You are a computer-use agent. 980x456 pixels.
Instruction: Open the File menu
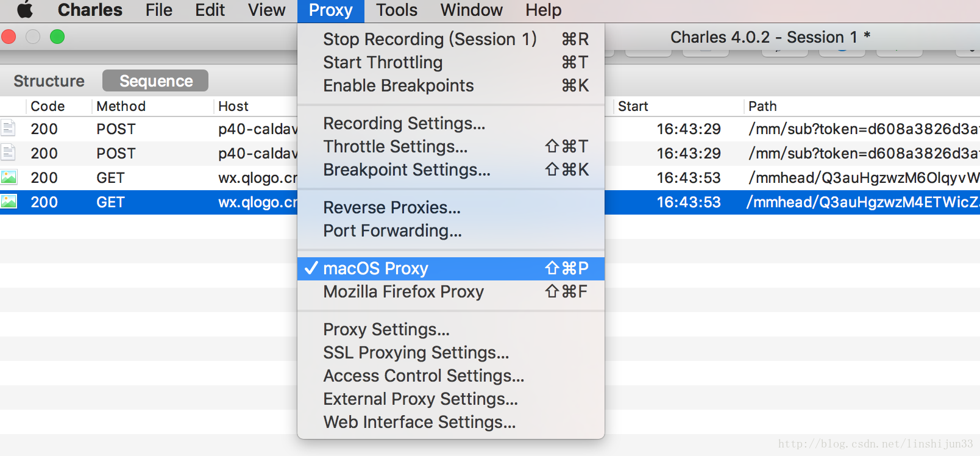(x=159, y=10)
